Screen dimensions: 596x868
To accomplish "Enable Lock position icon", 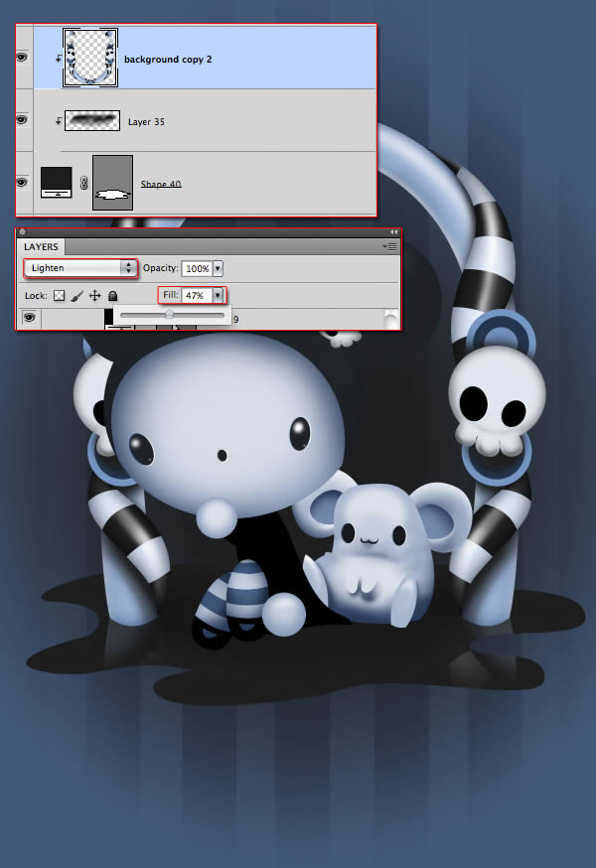I will (x=94, y=296).
